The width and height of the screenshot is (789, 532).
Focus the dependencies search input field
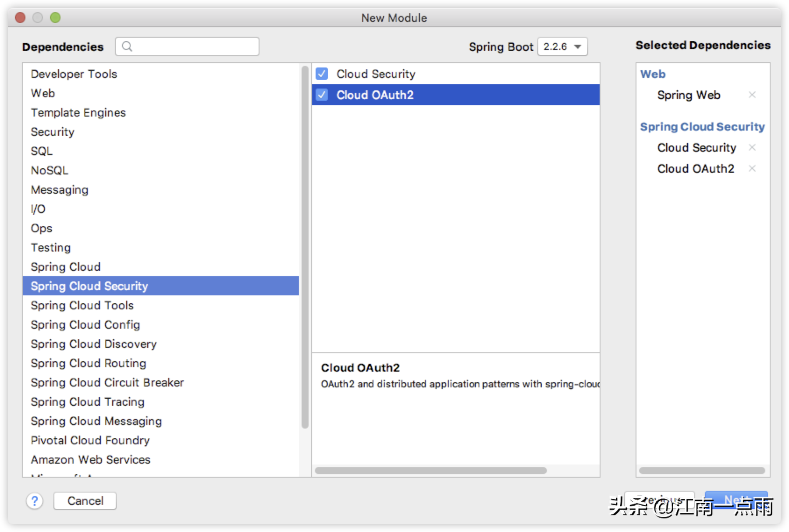point(187,46)
